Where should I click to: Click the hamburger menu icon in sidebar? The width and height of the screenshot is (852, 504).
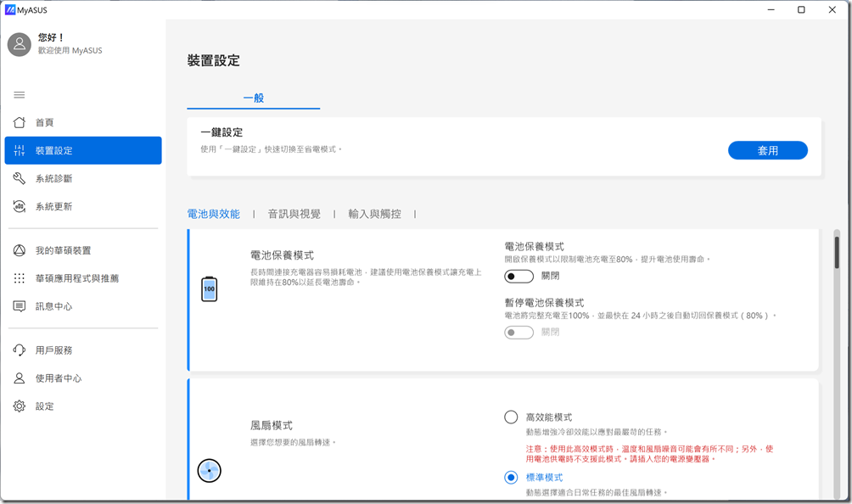point(20,94)
